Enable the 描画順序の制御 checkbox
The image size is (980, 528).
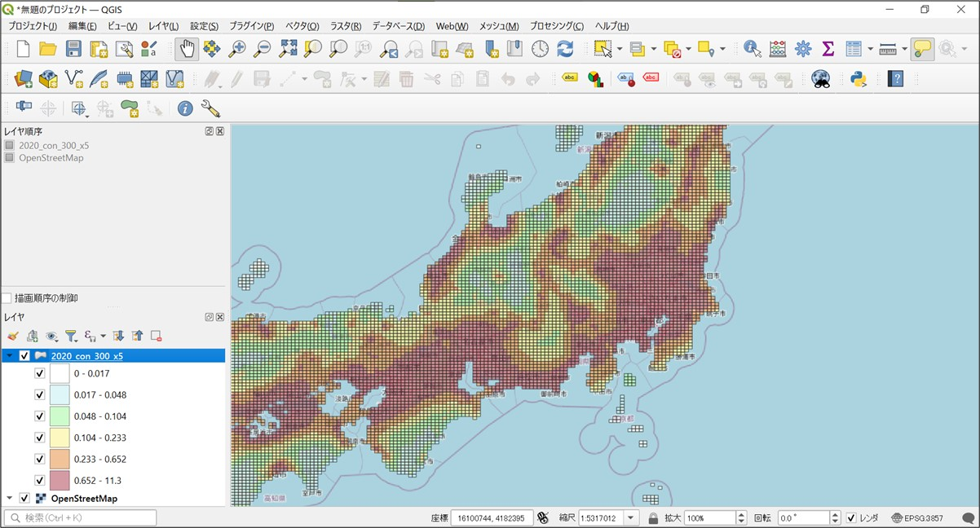coord(7,298)
